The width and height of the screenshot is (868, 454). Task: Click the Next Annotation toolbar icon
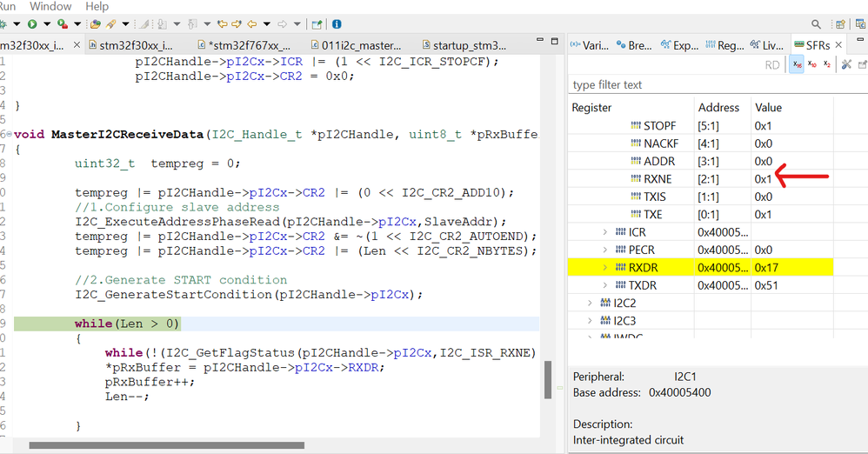tap(162, 23)
